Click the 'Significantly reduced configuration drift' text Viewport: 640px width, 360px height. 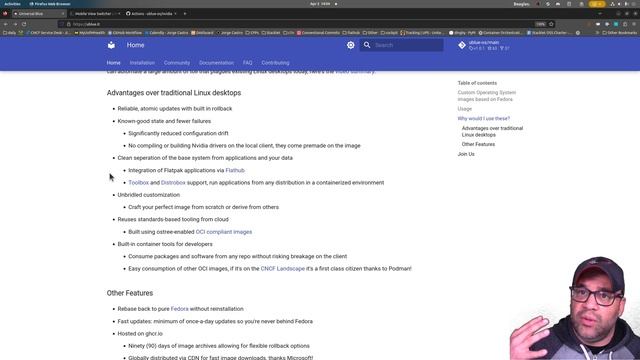point(178,133)
